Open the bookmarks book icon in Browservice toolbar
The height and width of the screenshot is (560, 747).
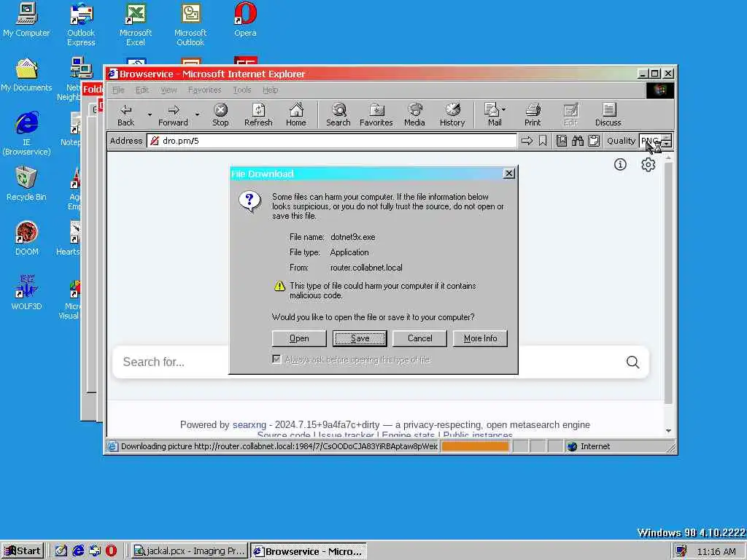562,141
